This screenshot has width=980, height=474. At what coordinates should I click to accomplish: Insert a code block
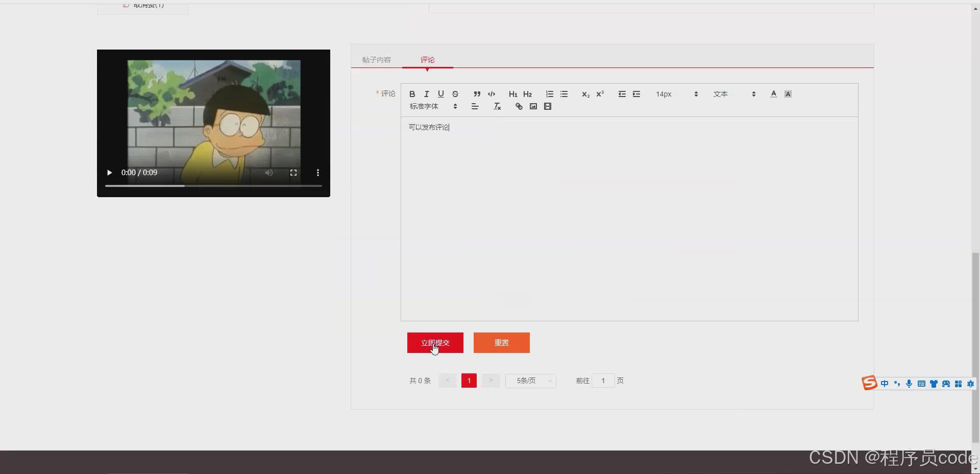[492, 94]
